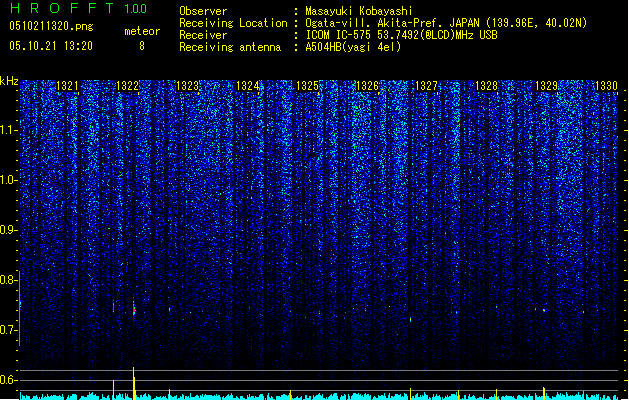629x400 pixels.
Task: Click the 0.8 frequency axis label
Action: tap(8, 280)
